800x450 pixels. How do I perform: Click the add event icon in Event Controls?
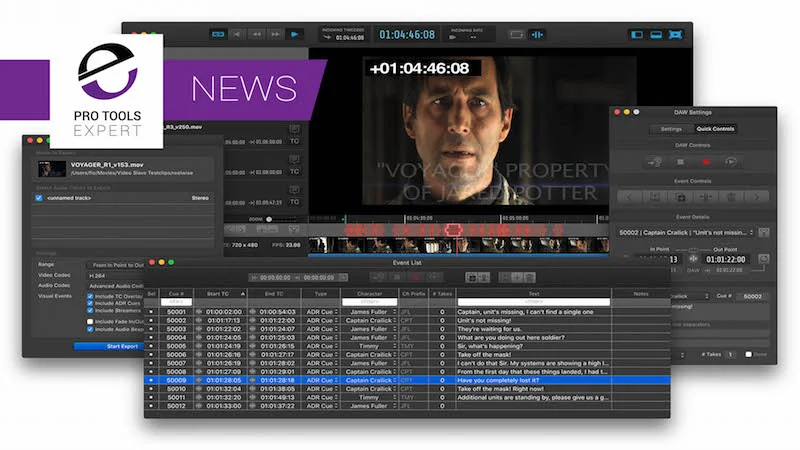(x=680, y=197)
